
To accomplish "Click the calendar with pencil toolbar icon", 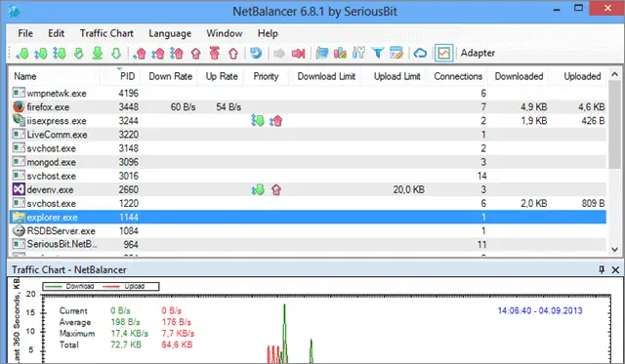I will click(396, 53).
